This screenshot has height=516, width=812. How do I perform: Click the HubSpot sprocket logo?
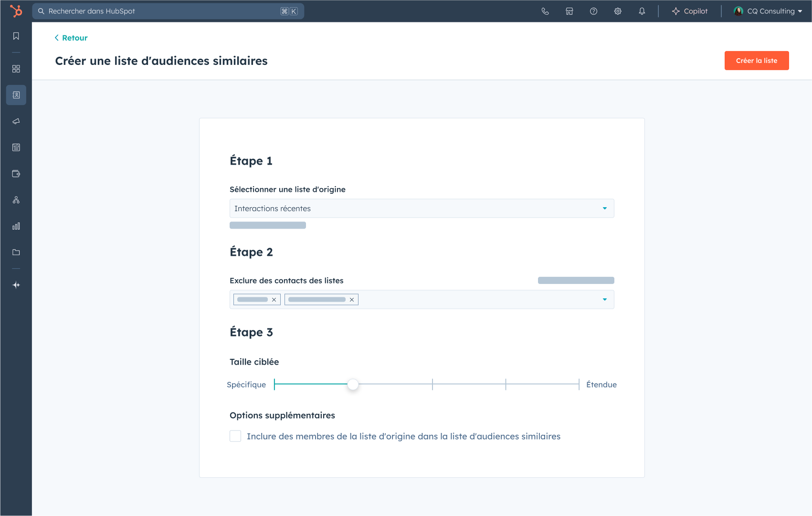(x=16, y=11)
